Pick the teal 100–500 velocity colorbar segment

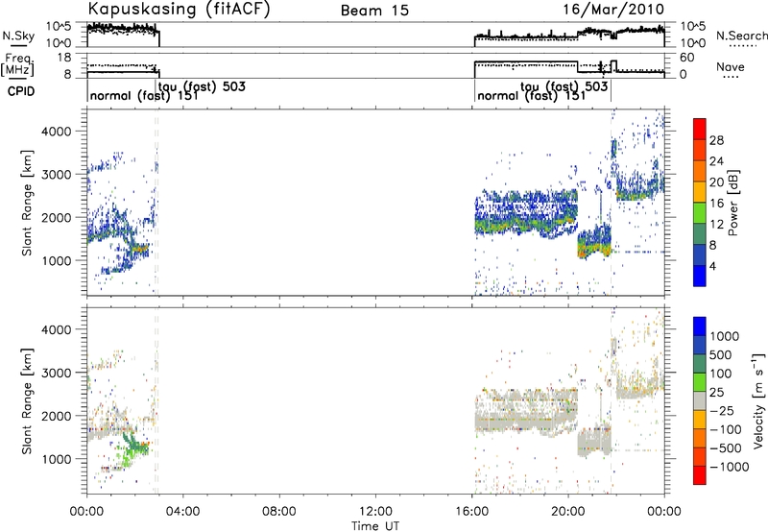click(x=700, y=364)
